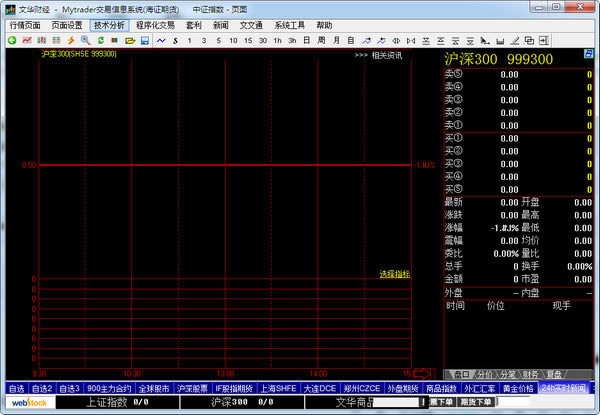Select the 15-minute period button

pyautogui.click(x=248, y=40)
